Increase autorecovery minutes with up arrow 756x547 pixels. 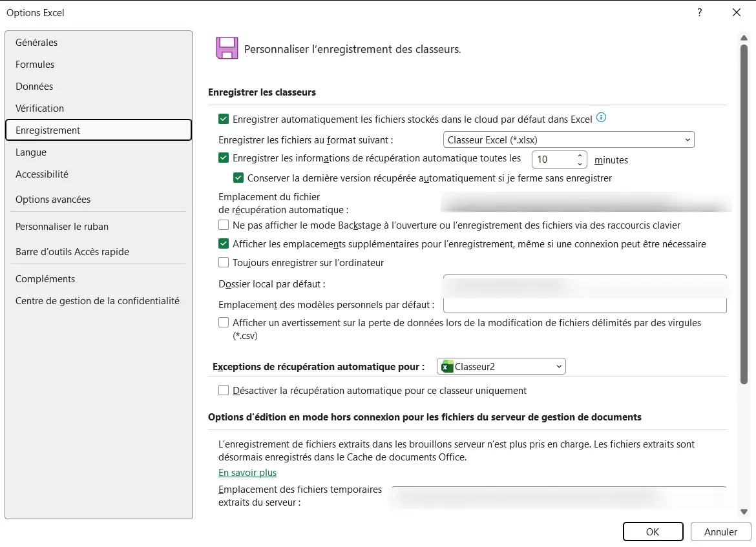pyautogui.click(x=580, y=155)
